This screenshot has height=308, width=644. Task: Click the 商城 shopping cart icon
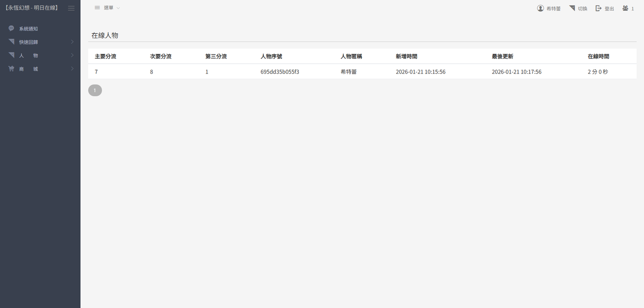pos(12,68)
